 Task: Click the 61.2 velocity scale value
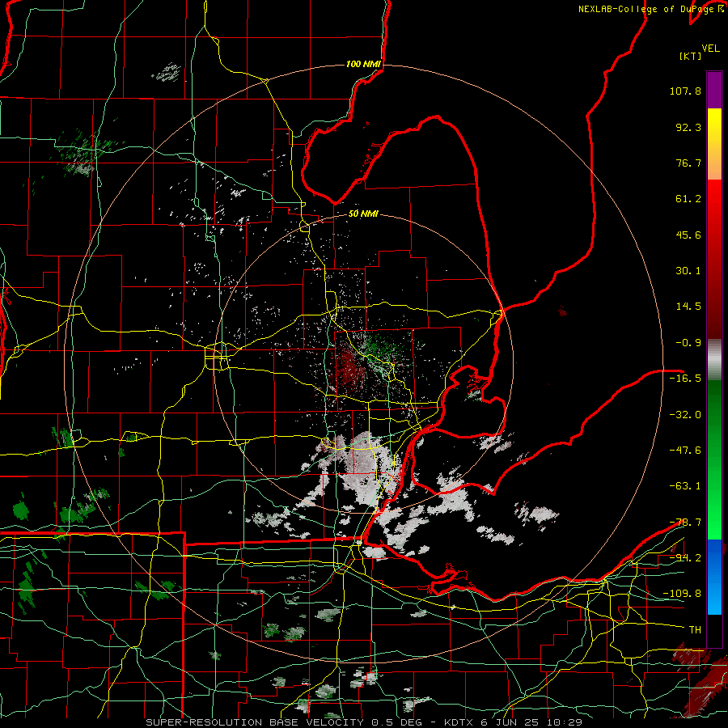(688, 199)
